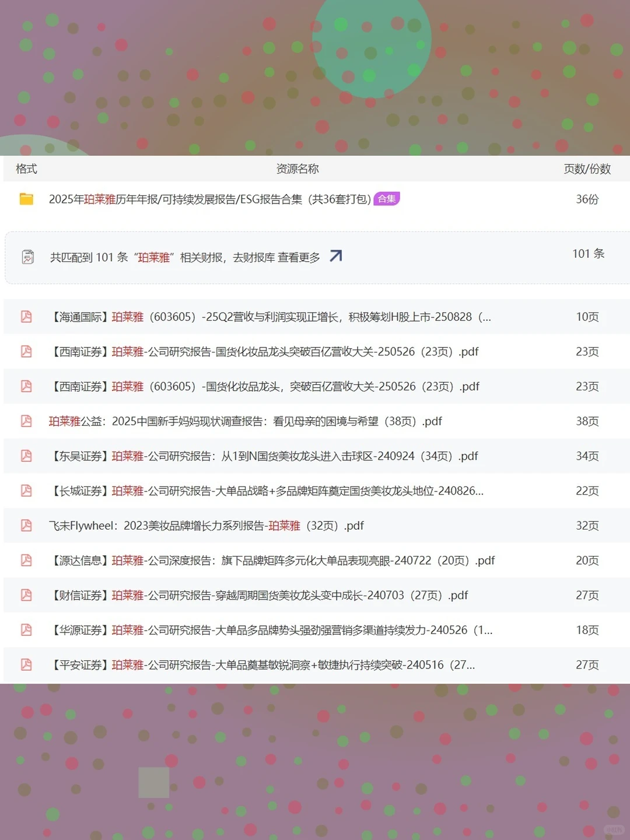Open 长城证券 大单品战略+多品牌矩阵 report
Screen dimensions: 630x840
(267, 491)
